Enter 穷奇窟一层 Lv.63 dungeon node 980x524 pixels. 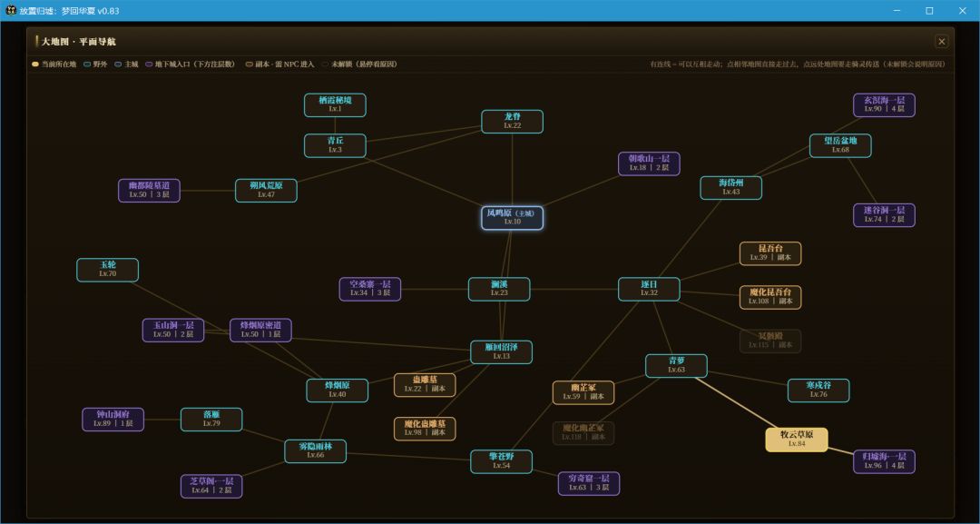coord(589,483)
